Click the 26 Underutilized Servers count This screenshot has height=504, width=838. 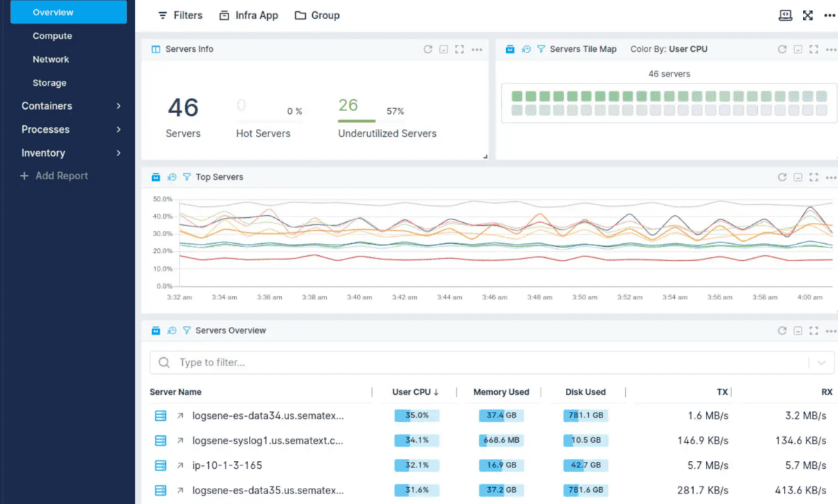[x=348, y=105]
